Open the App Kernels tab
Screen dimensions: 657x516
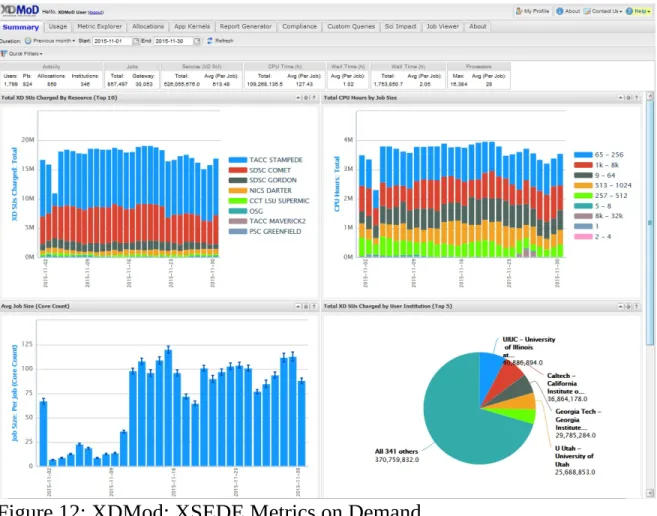(192, 26)
